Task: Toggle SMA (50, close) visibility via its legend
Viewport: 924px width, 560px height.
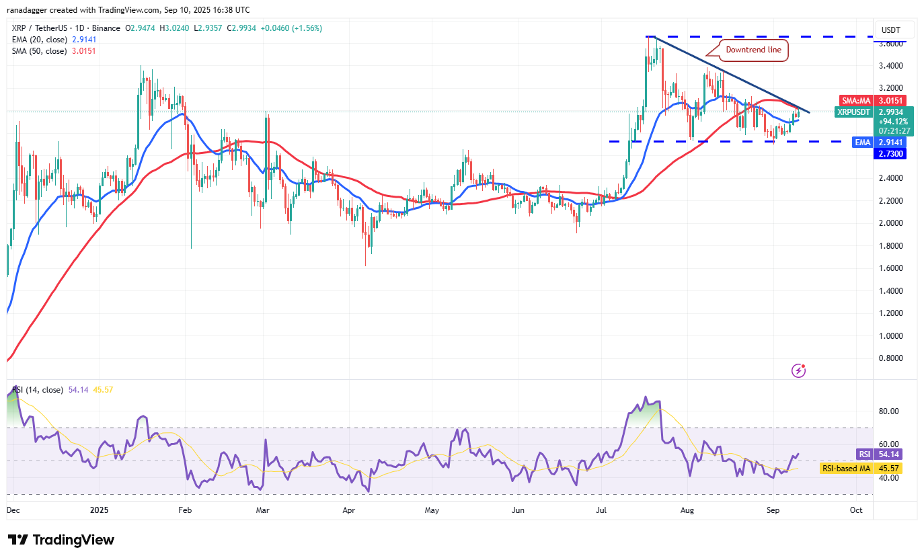Action: tap(39, 50)
